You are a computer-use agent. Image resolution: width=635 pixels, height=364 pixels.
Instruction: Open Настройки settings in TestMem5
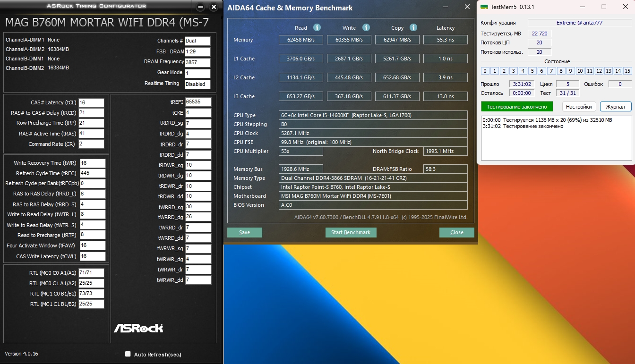[x=579, y=106]
